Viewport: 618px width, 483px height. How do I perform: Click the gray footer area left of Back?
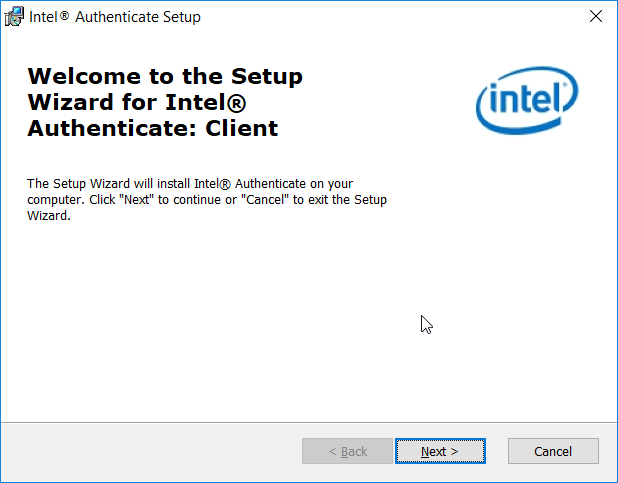pos(151,452)
